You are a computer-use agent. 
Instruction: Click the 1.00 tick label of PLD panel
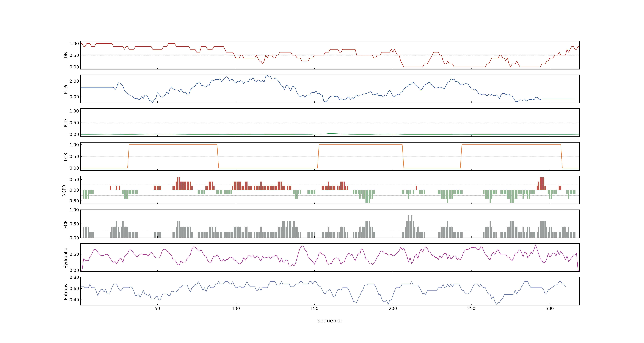pos(74,111)
